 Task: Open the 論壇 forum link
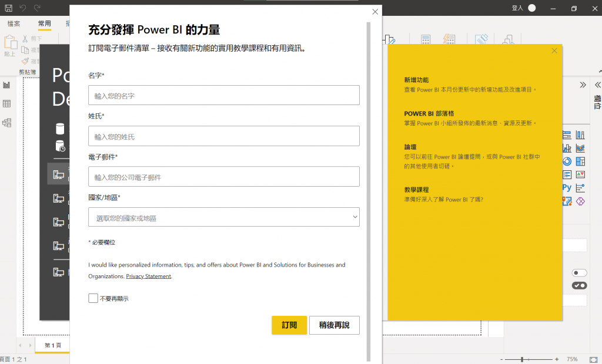[410, 147]
